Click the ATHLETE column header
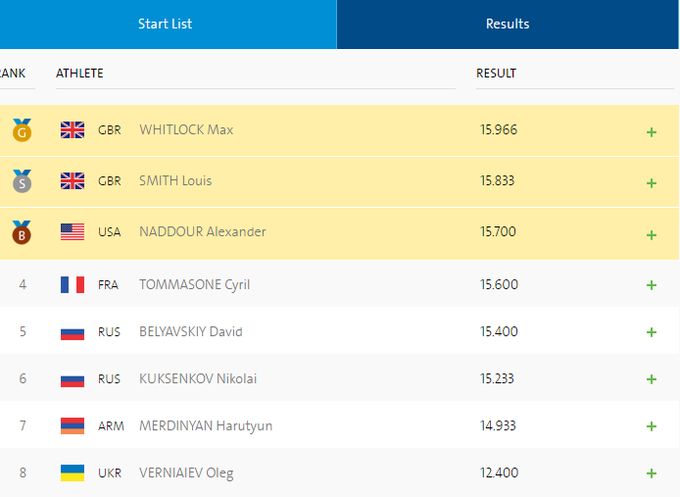The height and width of the screenshot is (497, 680). coord(80,74)
